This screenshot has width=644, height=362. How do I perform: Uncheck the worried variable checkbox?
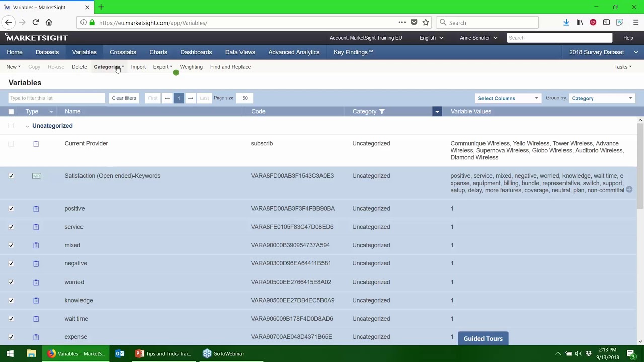coord(11,282)
